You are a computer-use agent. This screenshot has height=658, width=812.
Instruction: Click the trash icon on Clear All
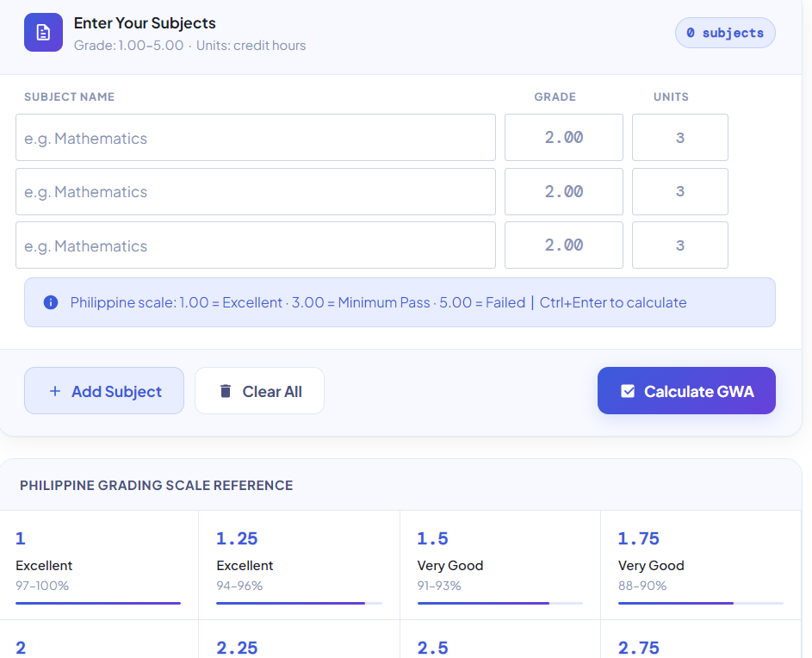(x=226, y=390)
